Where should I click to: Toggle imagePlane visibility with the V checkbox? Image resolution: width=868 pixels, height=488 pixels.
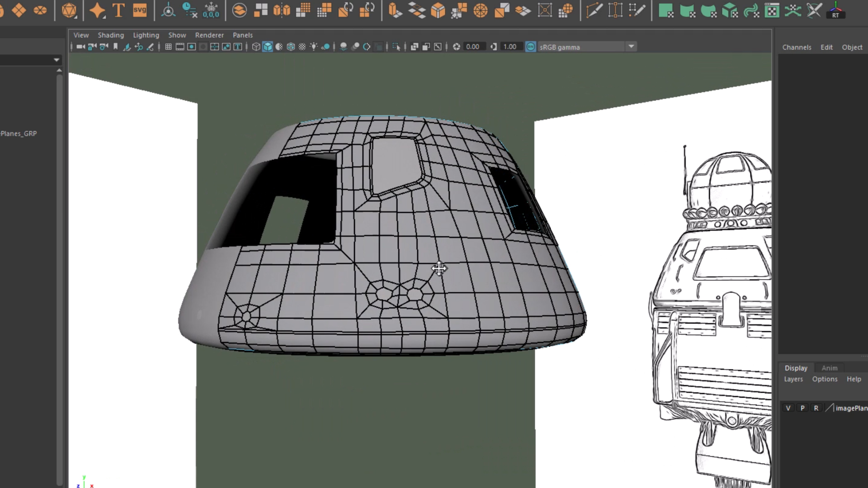788,408
